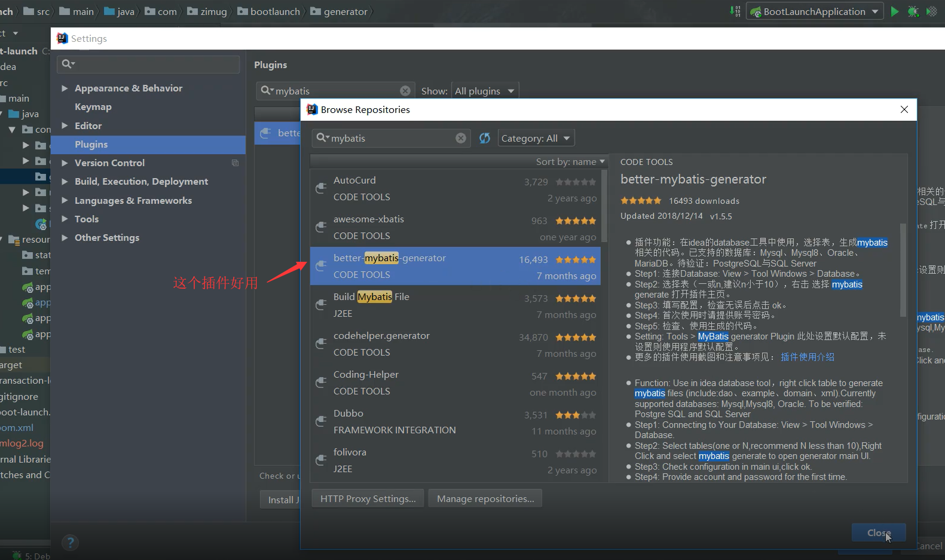Screen dimensions: 945x560
Task: Click the HTTP Proxy Settings button
Action: point(368,498)
